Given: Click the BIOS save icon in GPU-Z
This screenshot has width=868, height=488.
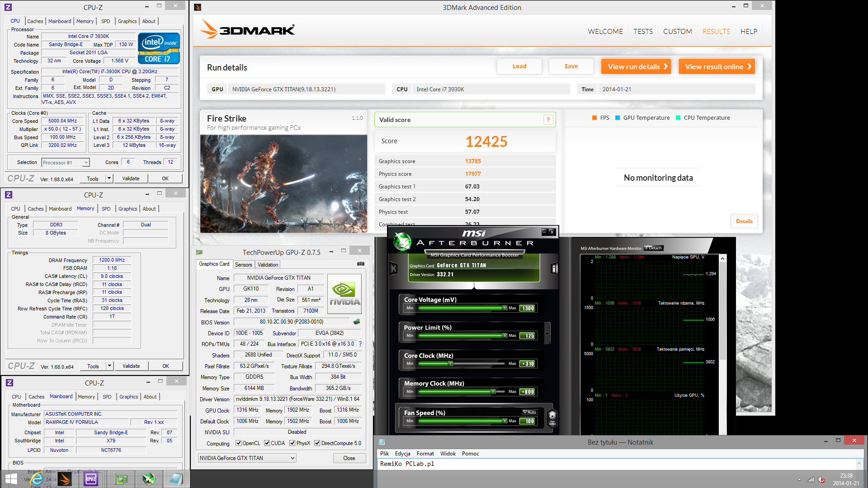Looking at the screenshot, I should (357, 322).
